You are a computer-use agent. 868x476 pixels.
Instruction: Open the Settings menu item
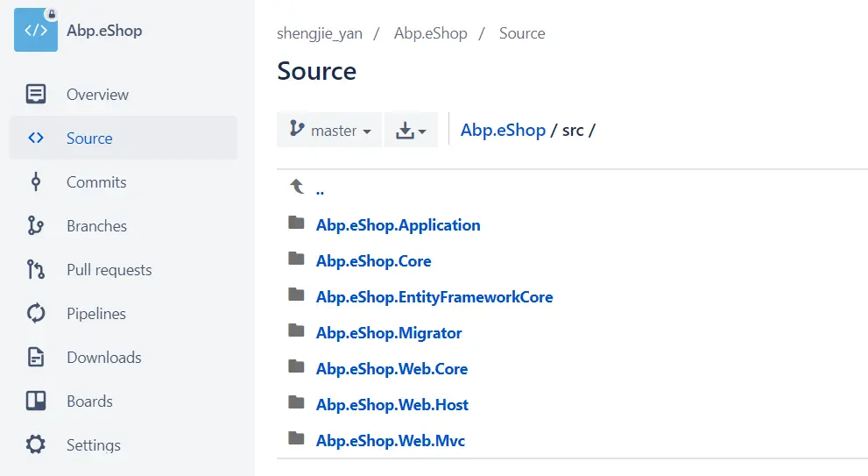click(x=94, y=445)
